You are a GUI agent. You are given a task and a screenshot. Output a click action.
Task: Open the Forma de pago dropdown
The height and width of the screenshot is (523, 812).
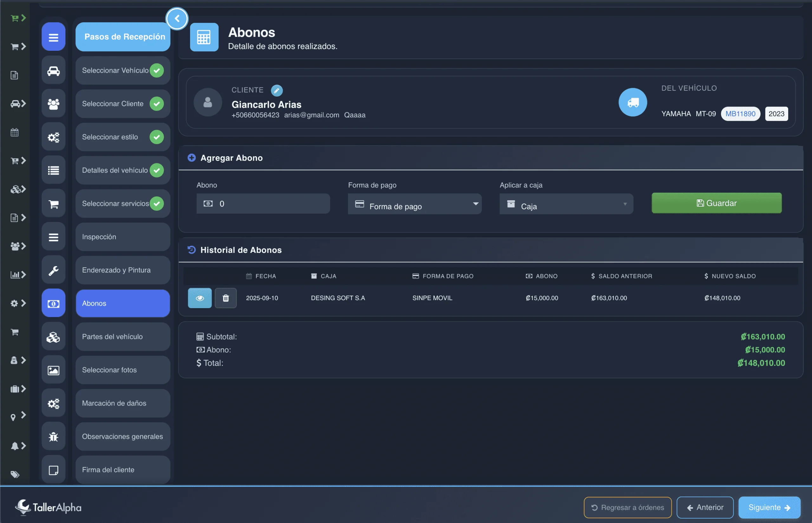click(415, 204)
